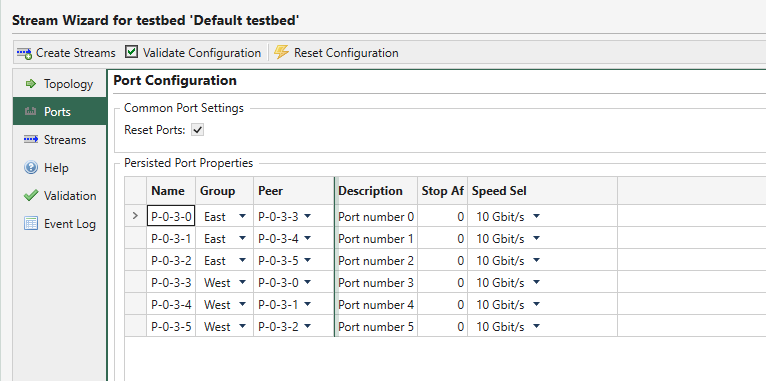Click the 'Port number 2' description cell
The height and width of the screenshot is (381, 766).
(x=377, y=260)
